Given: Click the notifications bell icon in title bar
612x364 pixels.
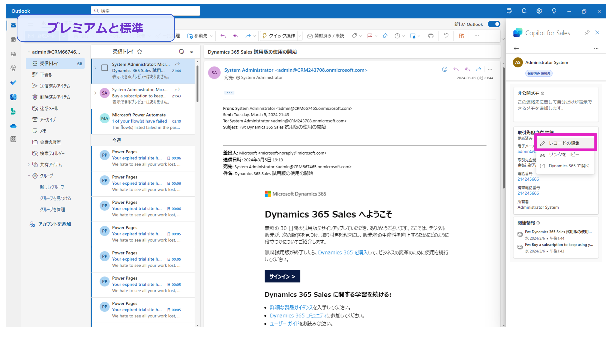Looking at the screenshot, I should tap(524, 11).
